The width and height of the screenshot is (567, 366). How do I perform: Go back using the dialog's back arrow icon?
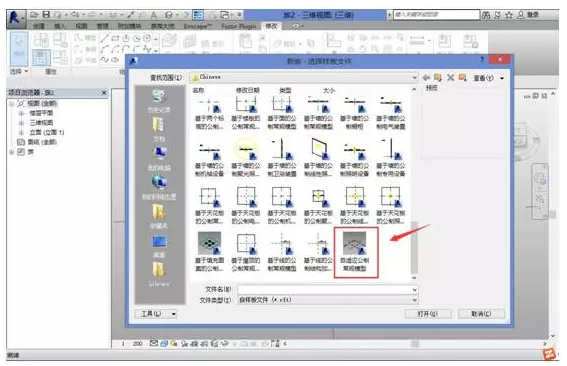(x=426, y=77)
